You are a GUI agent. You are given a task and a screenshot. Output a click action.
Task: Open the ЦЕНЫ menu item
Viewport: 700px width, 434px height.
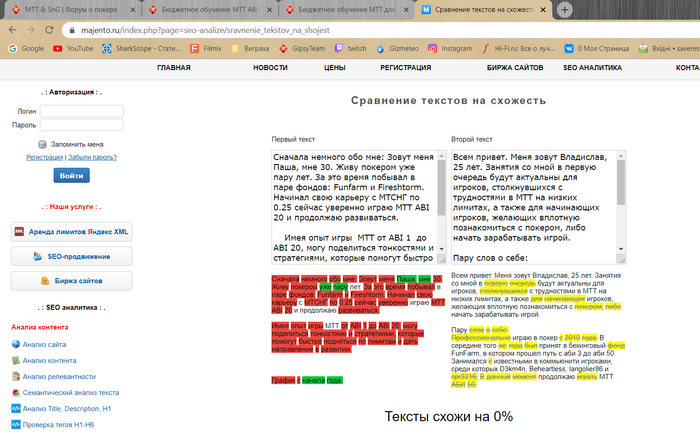(x=334, y=67)
